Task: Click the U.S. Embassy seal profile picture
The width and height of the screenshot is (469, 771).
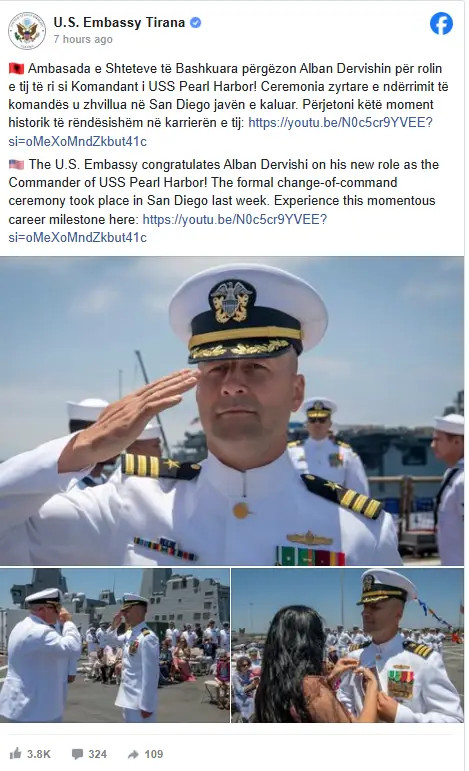Action: (x=27, y=30)
